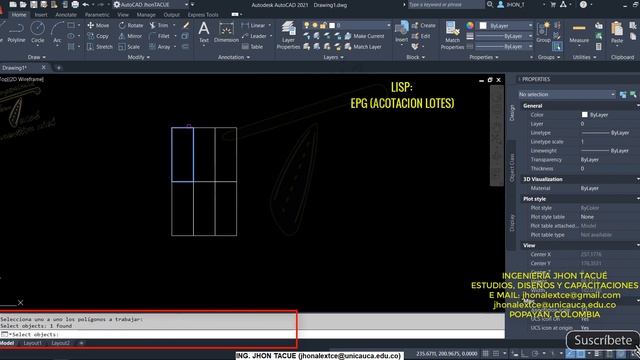This screenshot has width=640, height=360.
Task: Toggle group selection icon in Groups panel
Action: [x=557, y=47]
